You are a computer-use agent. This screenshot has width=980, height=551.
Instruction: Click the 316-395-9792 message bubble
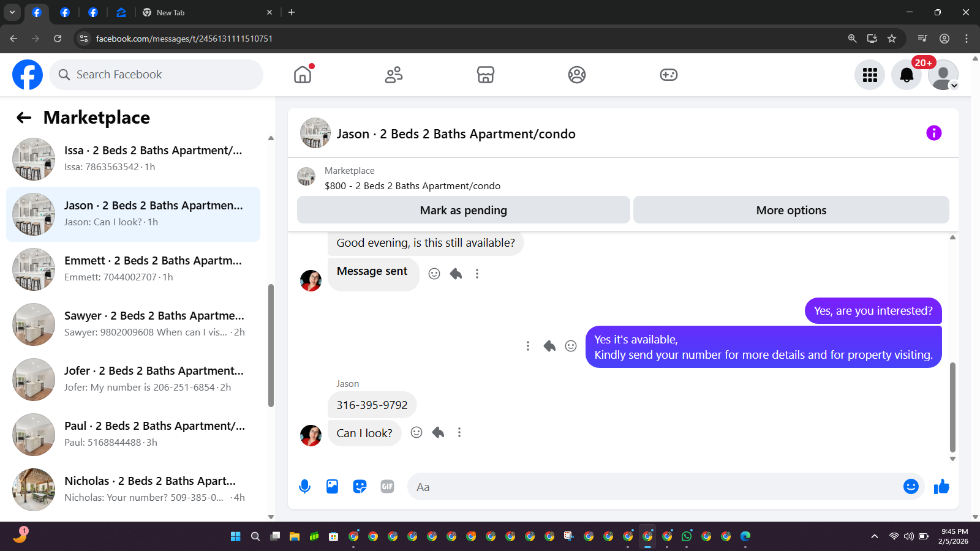[372, 405]
